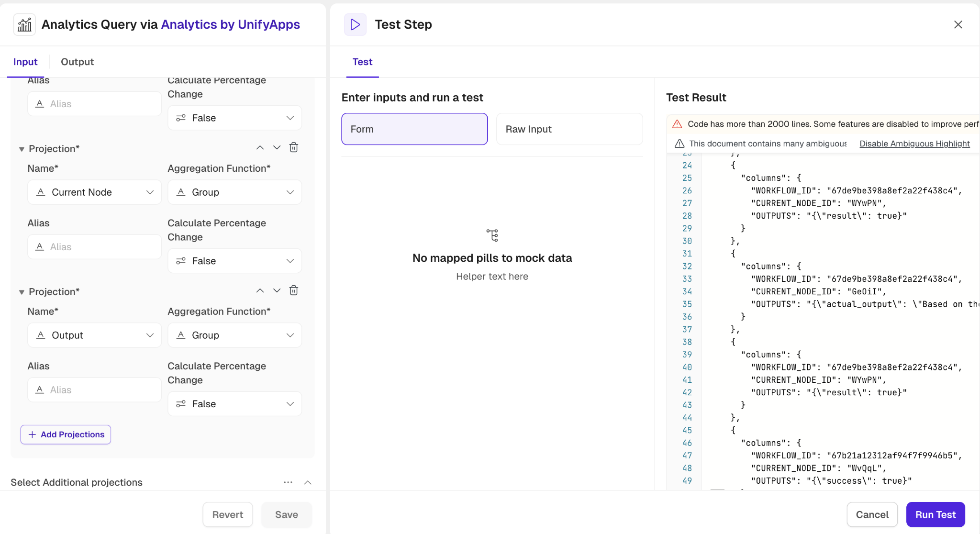The width and height of the screenshot is (980, 534).
Task: Switch to the Output tab
Action: click(x=77, y=62)
